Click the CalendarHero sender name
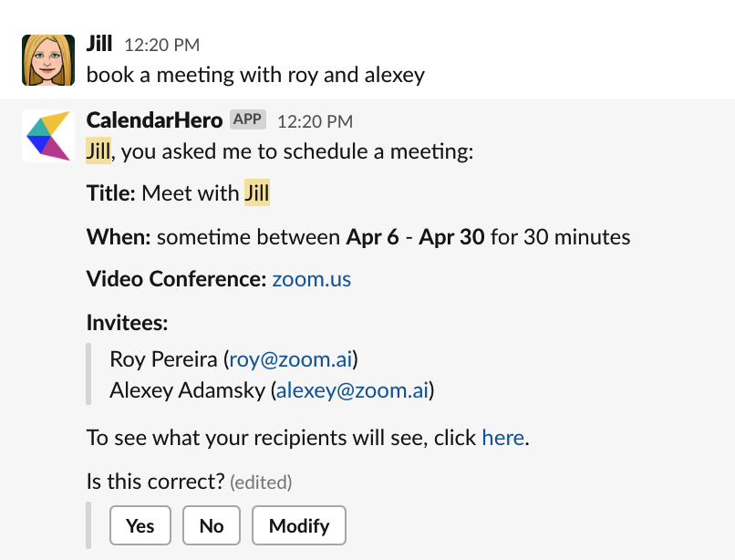The height and width of the screenshot is (560, 735). pos(154,120)
